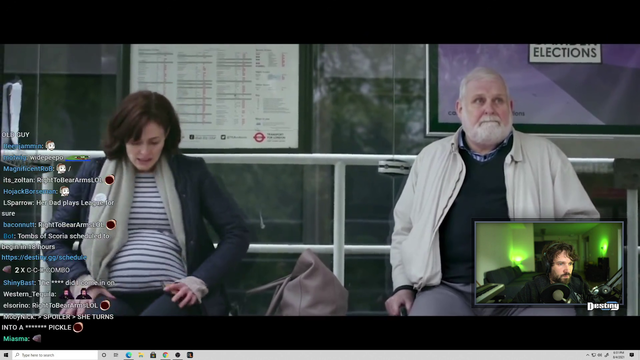The width and height of the screenshot is (640, 360).
Task: Open Task View from the taskbar
Action: point(116,355)
